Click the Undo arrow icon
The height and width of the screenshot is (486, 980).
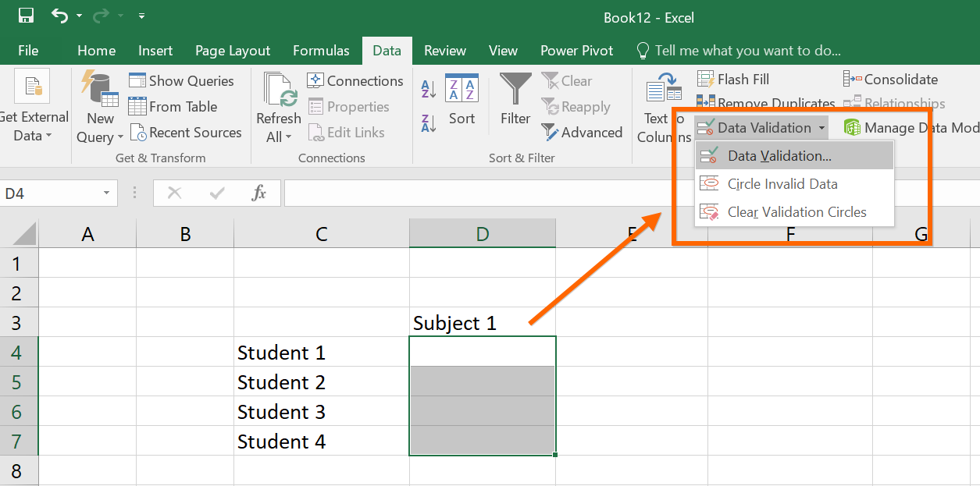tap(59, 16)
